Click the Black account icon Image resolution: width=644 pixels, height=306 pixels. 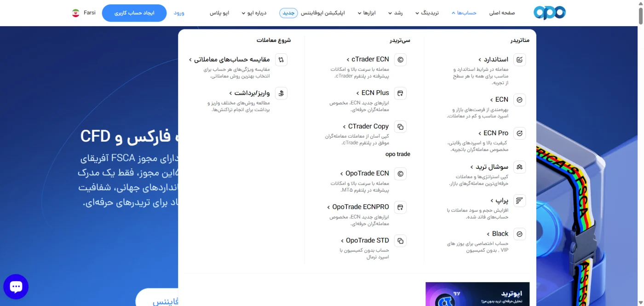[x=519, y=234]
